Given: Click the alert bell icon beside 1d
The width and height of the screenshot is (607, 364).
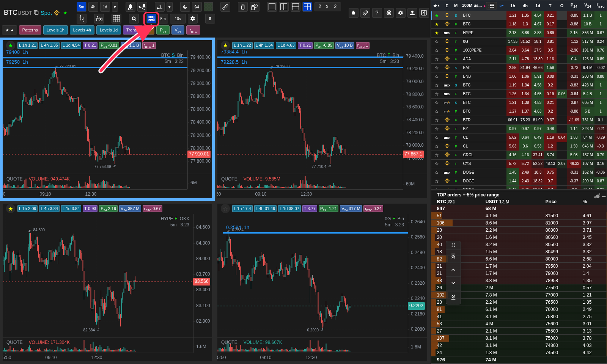Looking at the screenshot, I should (130, 7).
